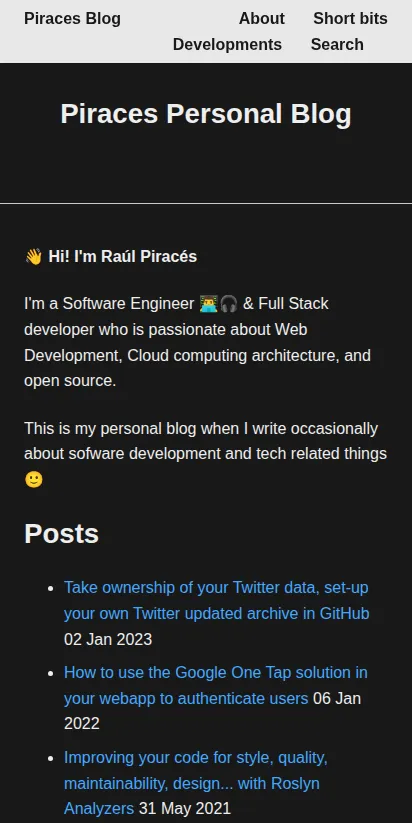Click the bullet before the Twitter post
The image size is (412, 823).
[51, 588]
